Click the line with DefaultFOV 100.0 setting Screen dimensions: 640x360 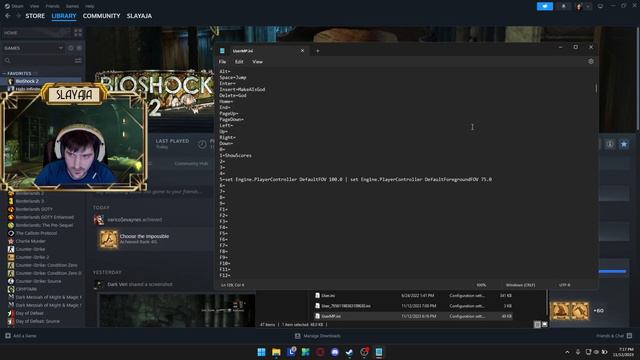pos(356,179)
